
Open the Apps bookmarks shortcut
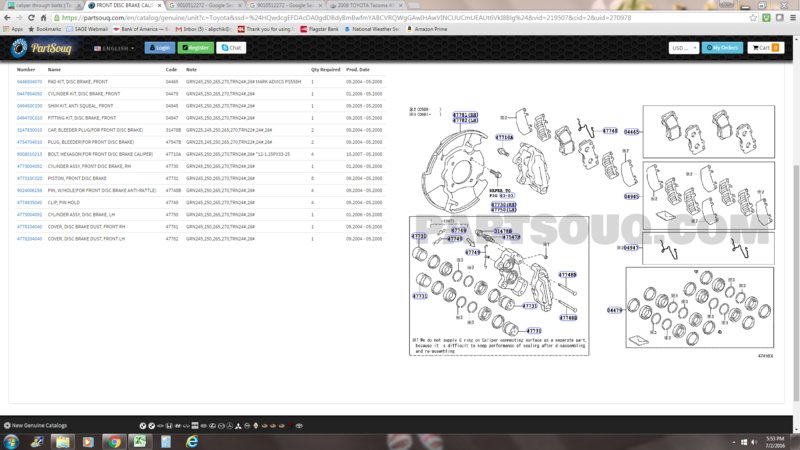(13, 29)
